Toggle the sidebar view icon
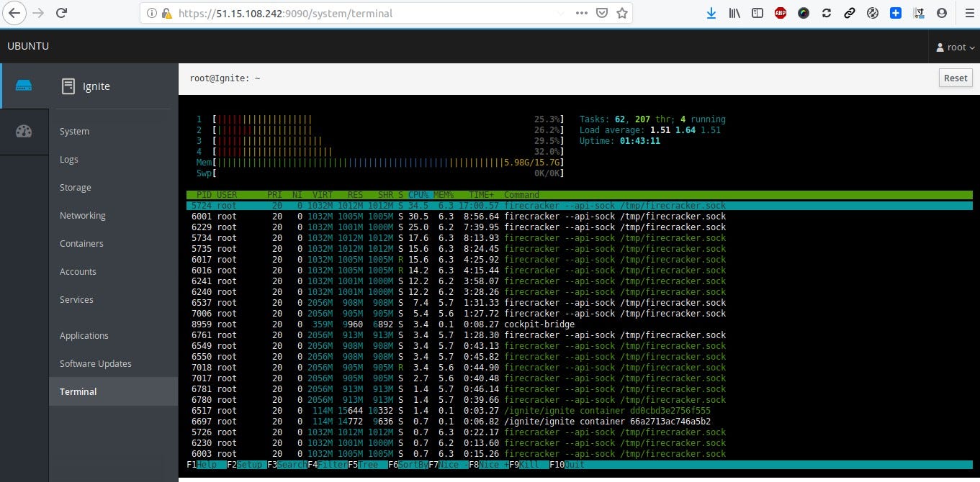The height and width of the screenshot is (482, 980). pos(757,13)
